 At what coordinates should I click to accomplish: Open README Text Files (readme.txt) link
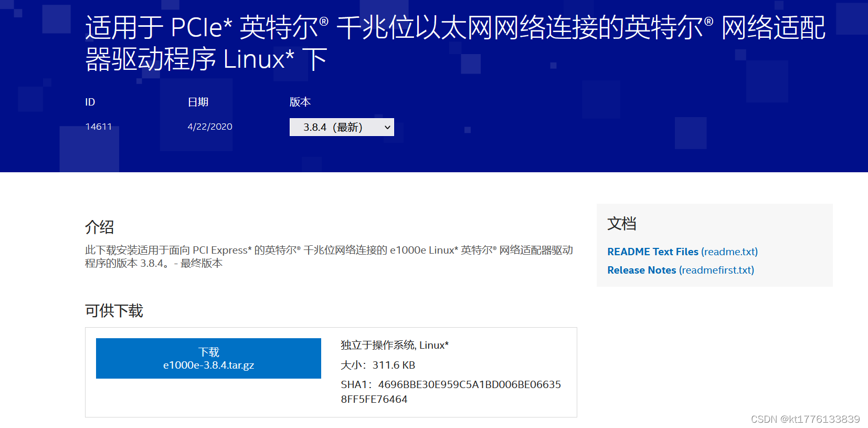coord(682,252)
